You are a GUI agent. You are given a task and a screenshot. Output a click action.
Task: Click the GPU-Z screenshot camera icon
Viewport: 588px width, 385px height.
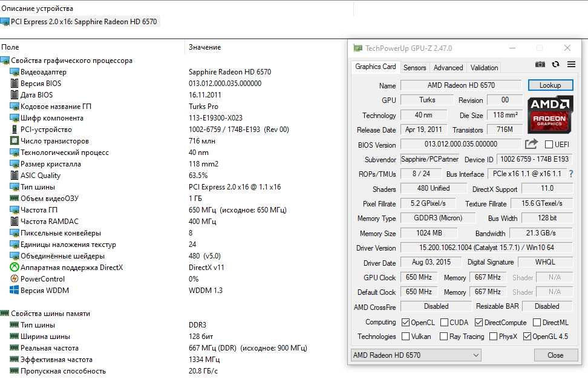coord(540,65)
